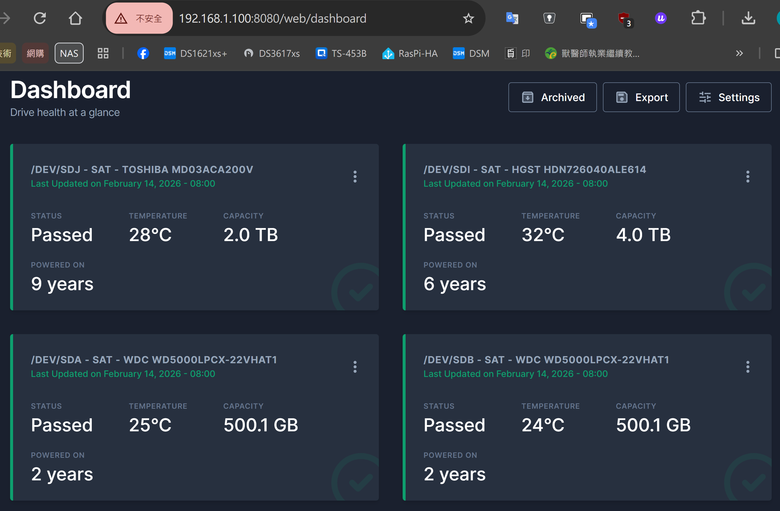The width and height of the screenshot is (780, 511).
Task: Open the Archived drives button
Action: [552, 97]
